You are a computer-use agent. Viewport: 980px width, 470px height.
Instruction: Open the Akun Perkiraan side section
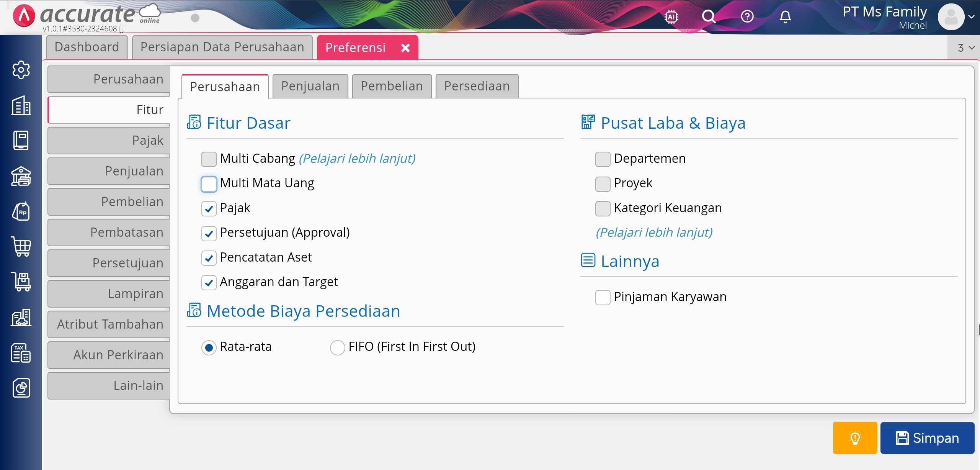coord(109,355)
